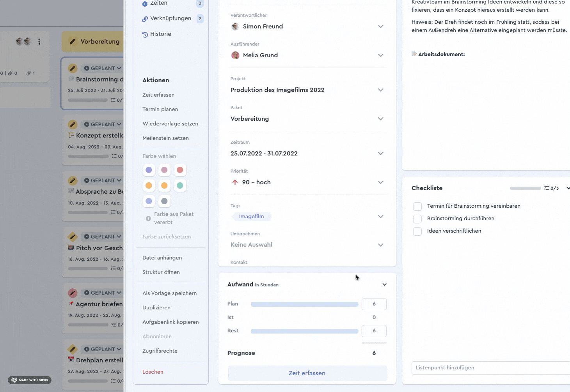
Task: Click the pencil icon on Absprache card
Action: (73, 180)
